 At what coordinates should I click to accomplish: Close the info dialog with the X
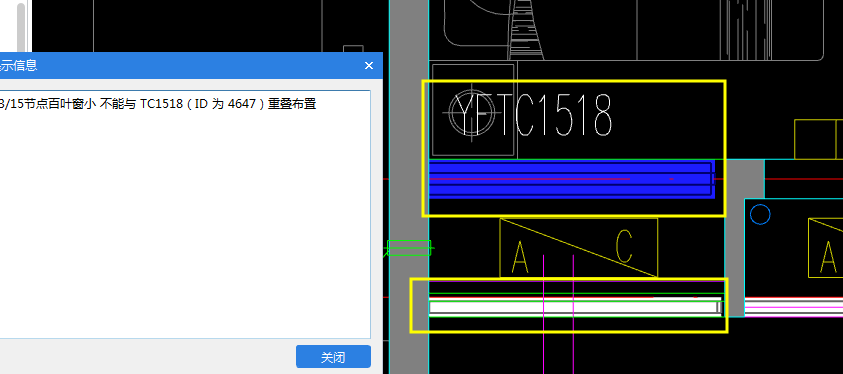(369, 66)
